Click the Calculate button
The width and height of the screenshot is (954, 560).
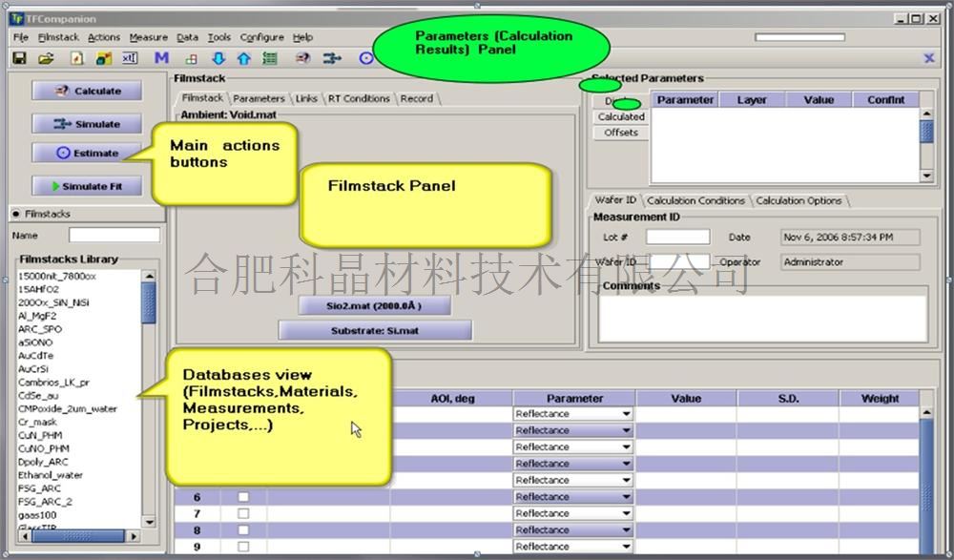click(x=87, y=91)
